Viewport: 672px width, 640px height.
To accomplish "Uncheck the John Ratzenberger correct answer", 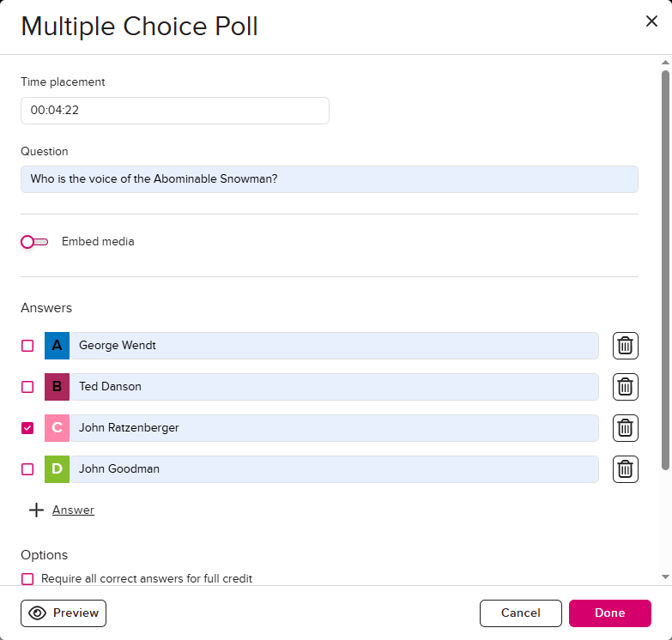I will [27, 427].
